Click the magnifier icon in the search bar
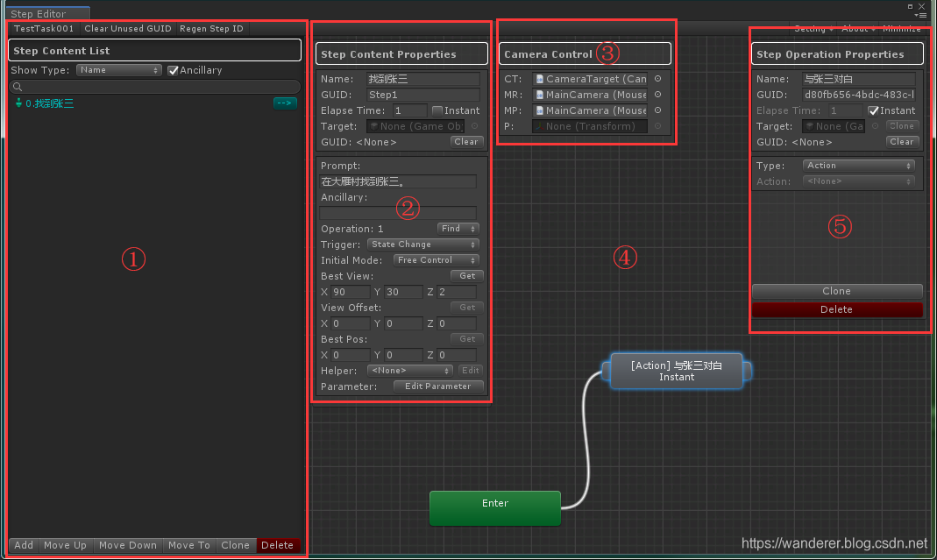The image size is (937, 560). (18, 87)
